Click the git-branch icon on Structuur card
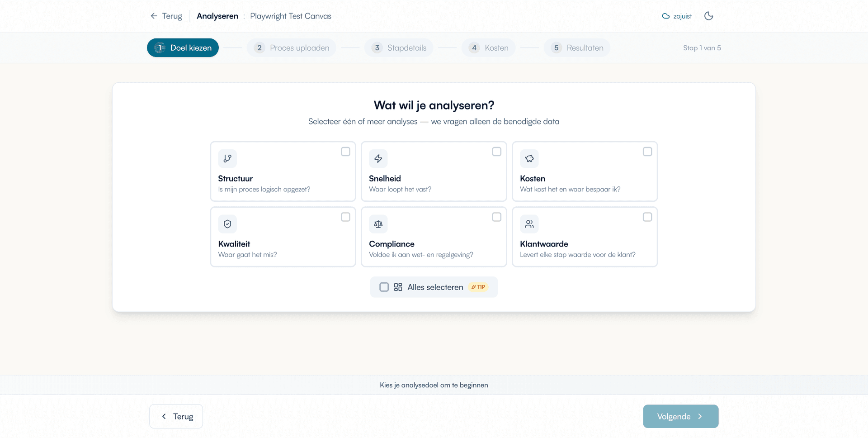Screen dimensions: 868x438 tap(227, 158)
